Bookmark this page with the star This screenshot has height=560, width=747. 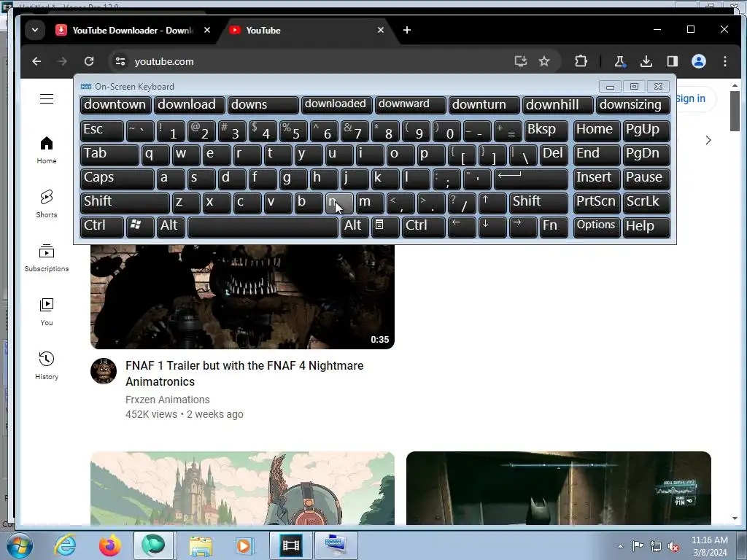(544, 61)
